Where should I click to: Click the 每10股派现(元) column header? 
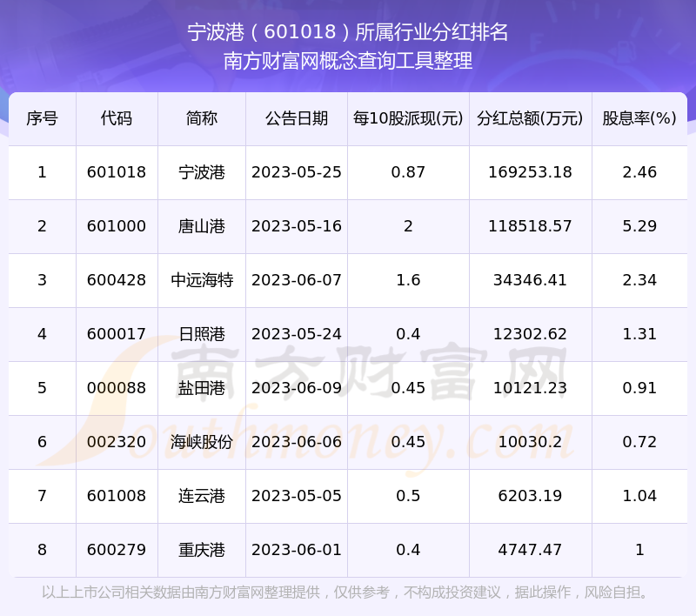point(408,118)
